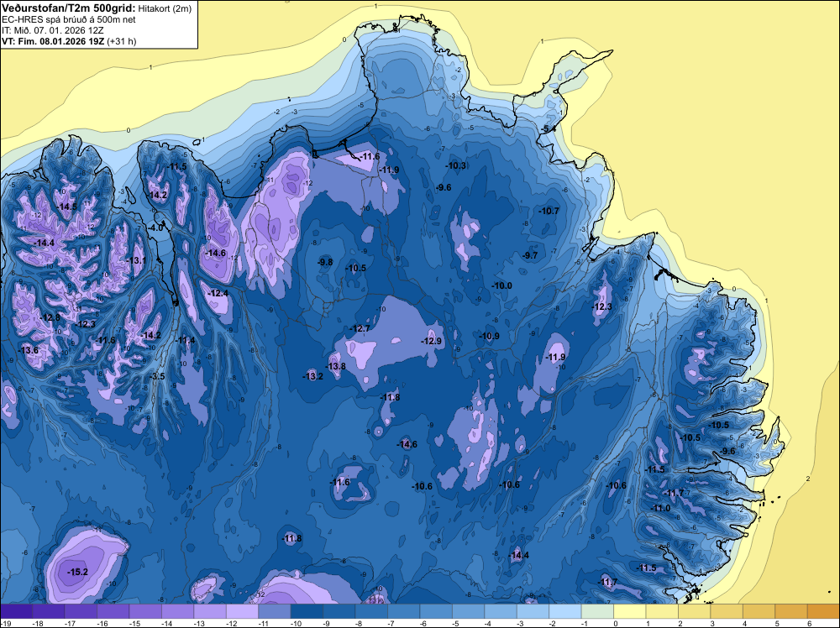Click the '(+31 h)' forecast offset text

pyautogui.click(x=122, y=41)
